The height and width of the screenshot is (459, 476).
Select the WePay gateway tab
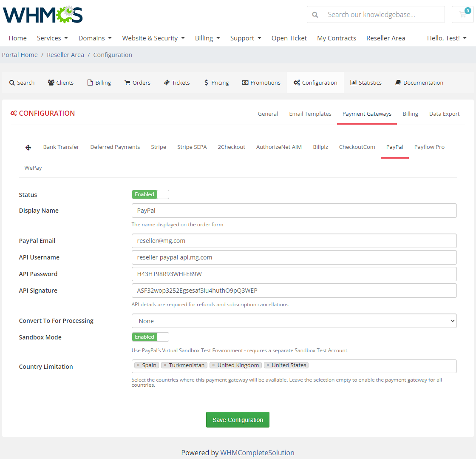click(33, 168)
